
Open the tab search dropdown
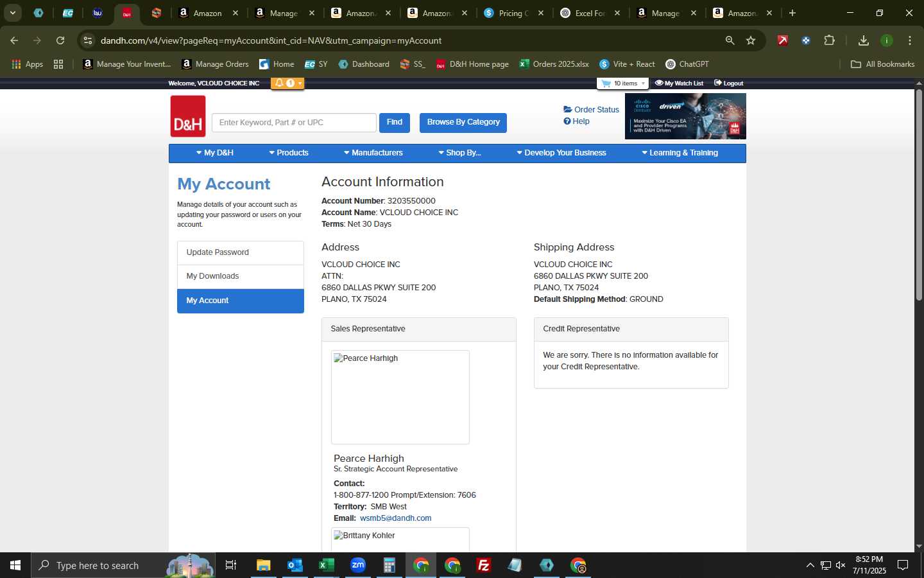click(x=12, y=13)
